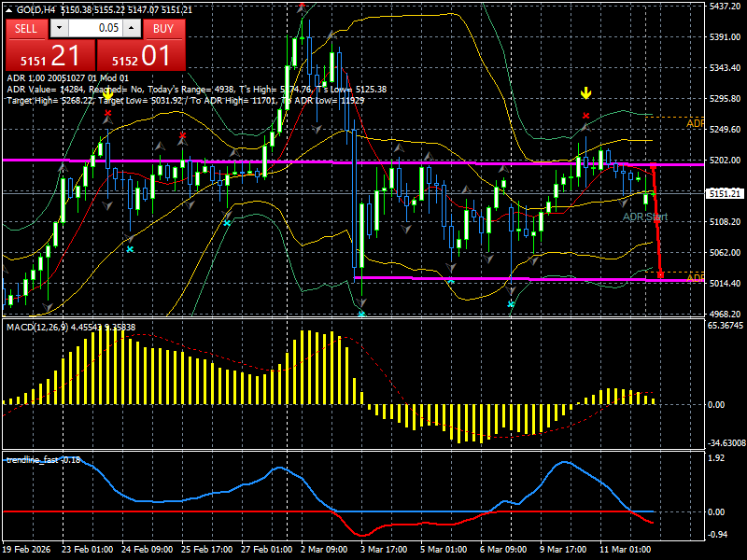Image resolution: width=747 pixels, height=560 pixels.
Task: Click the 'Target High= 5268.22' info line
Action: [185, 101]
